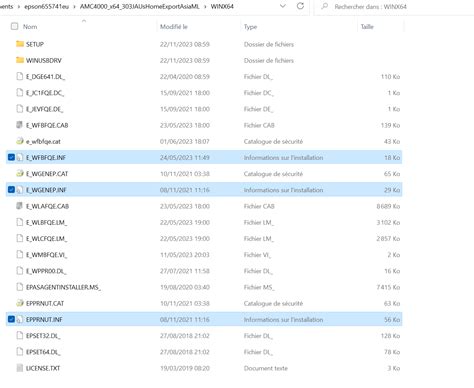The height and width of the screenshot is (388, 474).
Task: Select file name EPASAGENTINSTALLER.MS_
Action: tap(63, 287)
